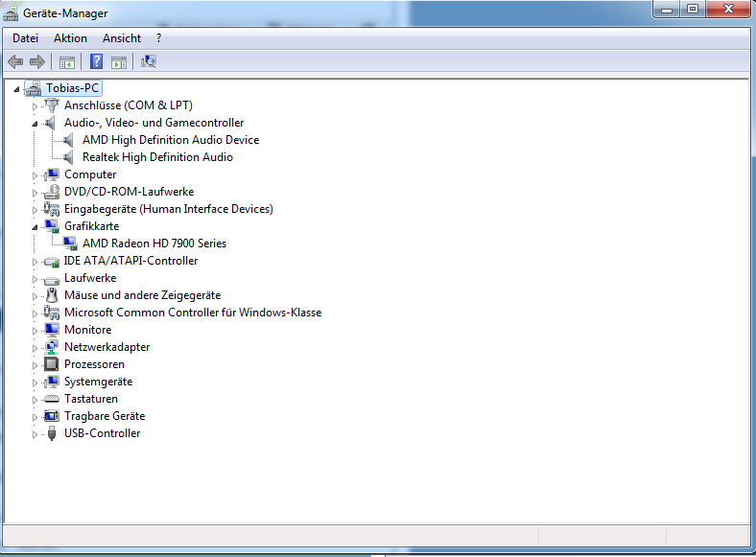The width and height of the screenshot is (756, 557).
Task: Click the Forward arrow toolbar icon
Action: [37, 61]
